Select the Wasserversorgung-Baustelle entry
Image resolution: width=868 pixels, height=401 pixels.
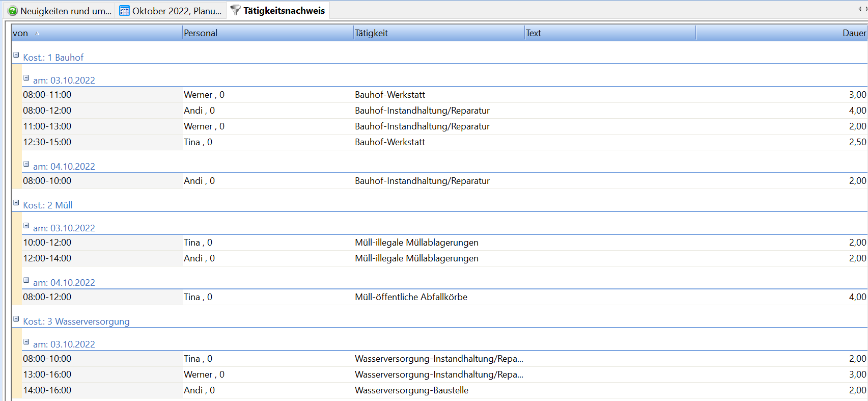411,390
